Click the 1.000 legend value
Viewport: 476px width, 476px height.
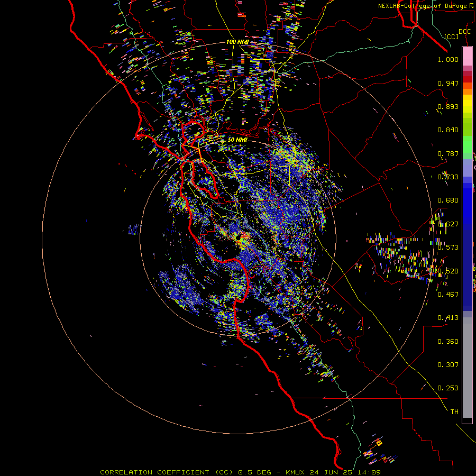coord(448,59)
